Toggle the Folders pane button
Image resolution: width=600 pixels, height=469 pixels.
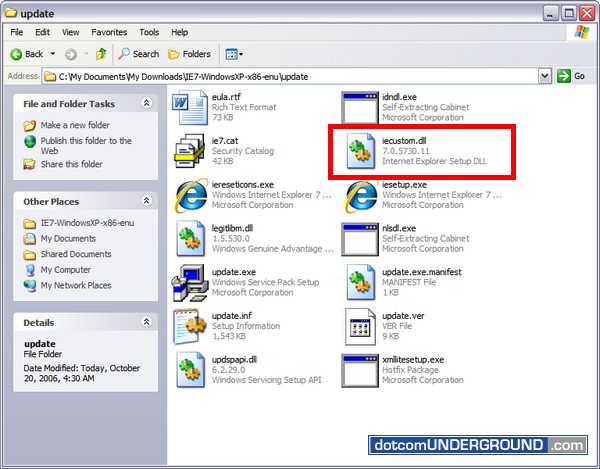(189, 54)
